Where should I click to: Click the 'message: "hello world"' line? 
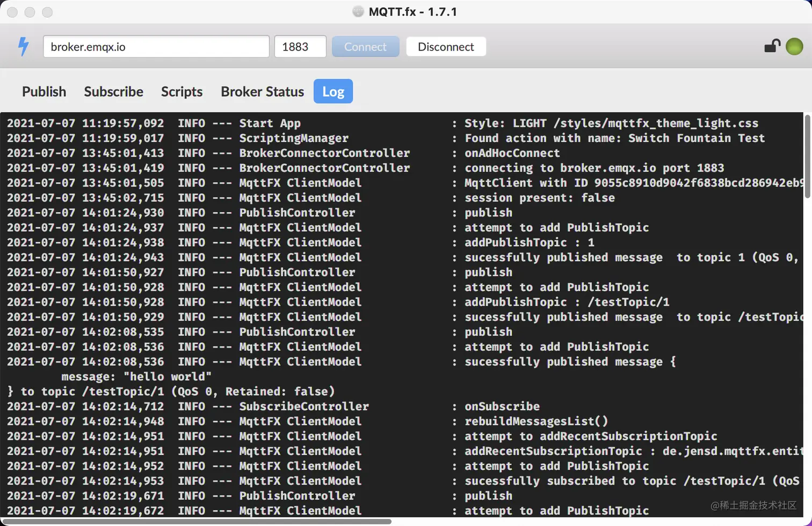pyautogui.click(x=136, y=377)
